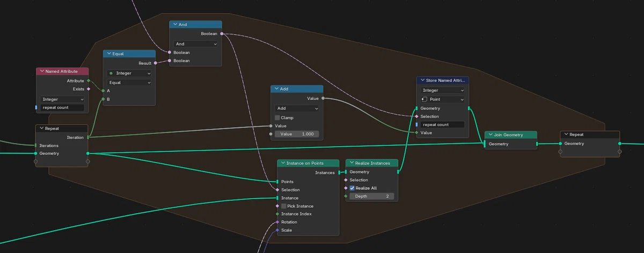Click the Scale input socket on Instance on Points
This screenshot has height=253, width=644.
[x=277, y=230]
